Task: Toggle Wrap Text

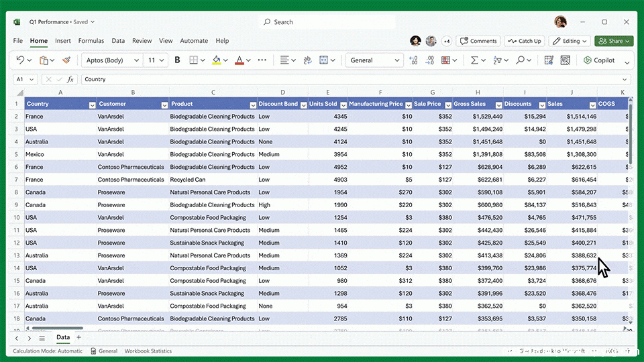Action: [x=307, y=60]
